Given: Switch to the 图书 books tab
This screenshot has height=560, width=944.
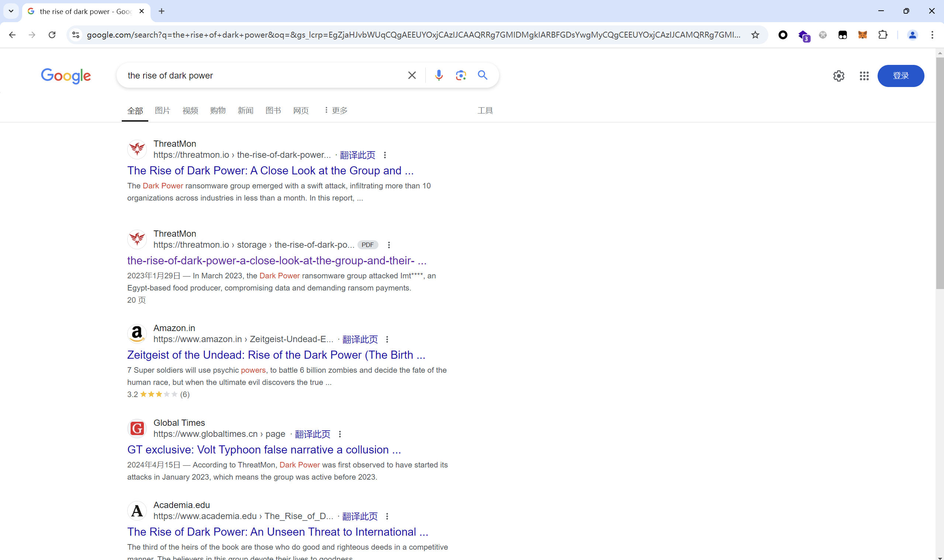Looking at the screenshot, I should point(273,111).
